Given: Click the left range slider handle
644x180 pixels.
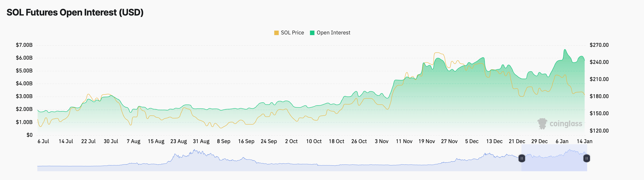Looking at the screenshot, I should tap(521, 158).
